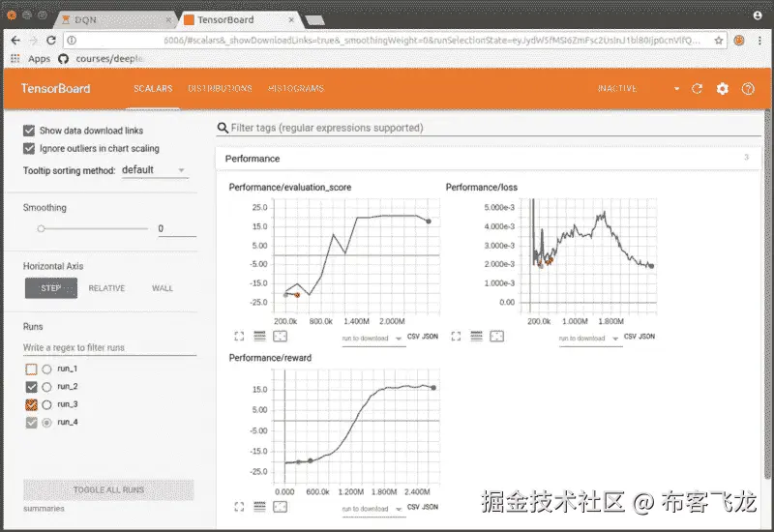Reload TensorBoard data with the refresh icon
The width and height of the screenshot is (774, 532).
click(697, 89)
